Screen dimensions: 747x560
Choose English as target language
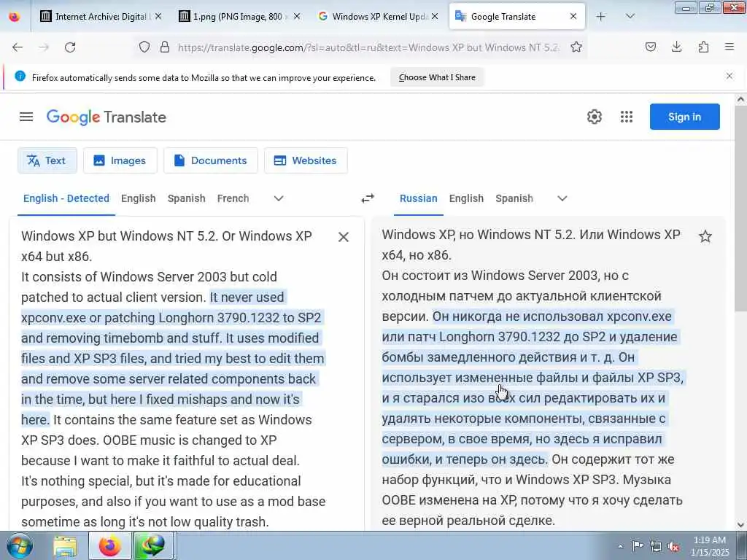(466, 198)
